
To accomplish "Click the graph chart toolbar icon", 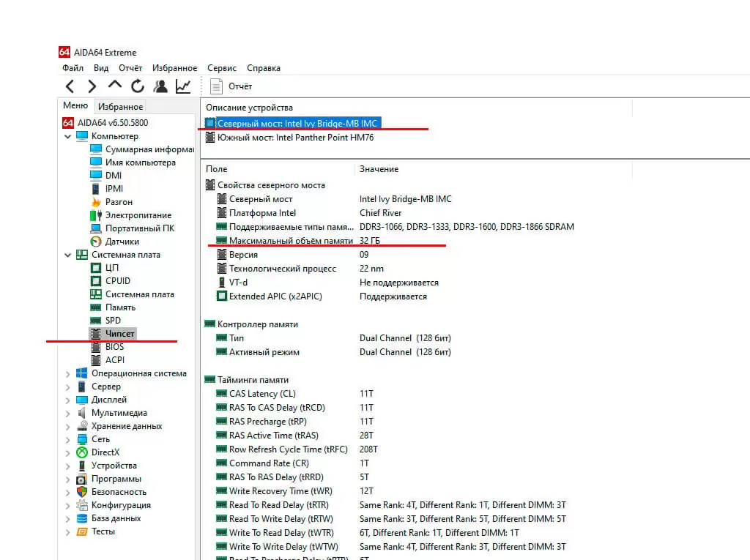I will click(183, 86).
